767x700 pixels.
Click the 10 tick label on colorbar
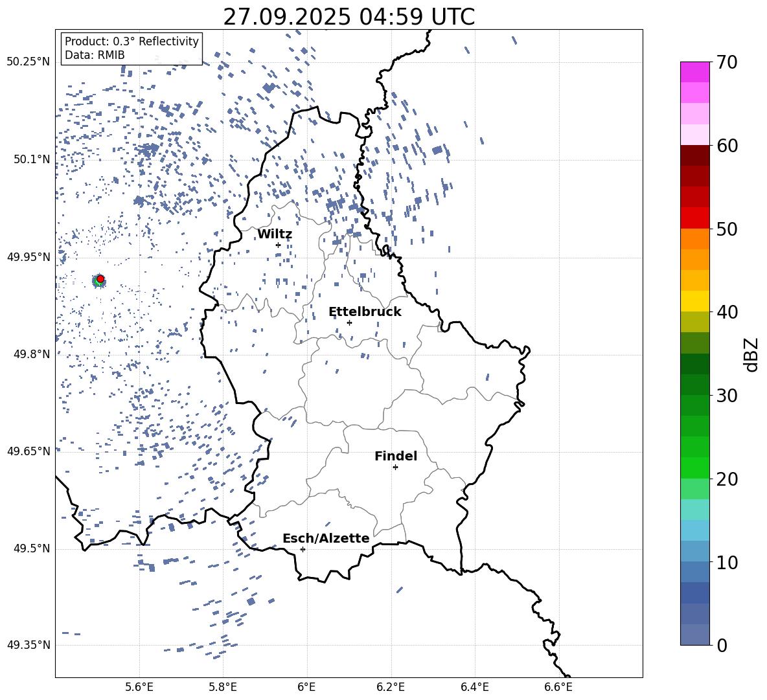(727, 562)
